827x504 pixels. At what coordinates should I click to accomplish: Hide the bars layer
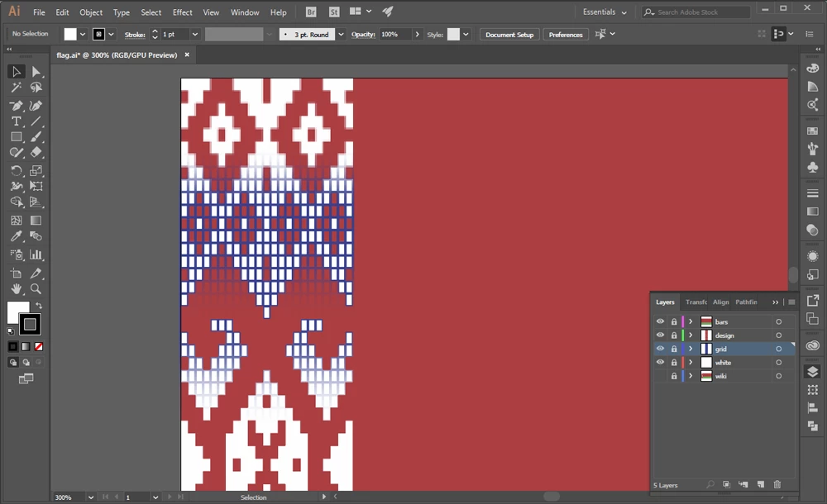click(660, 321)
